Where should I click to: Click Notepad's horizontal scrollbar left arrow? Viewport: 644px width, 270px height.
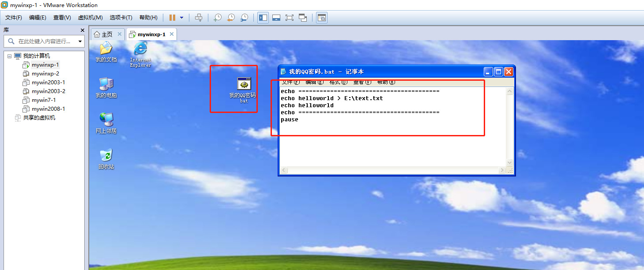click(x=284, y=170)
